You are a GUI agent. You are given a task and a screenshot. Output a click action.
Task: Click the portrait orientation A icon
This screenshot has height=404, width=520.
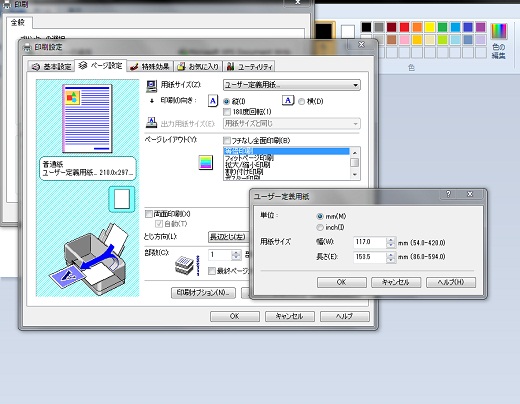click(x=213, y=100)
